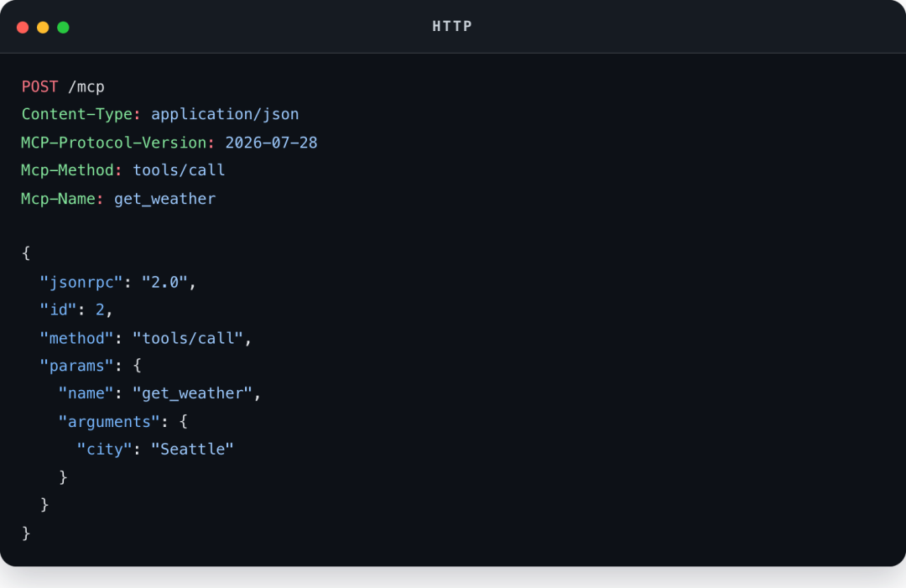Click the "id" JSON key
The width and height of the screenshot is (906, 588).
coord(59,310)
